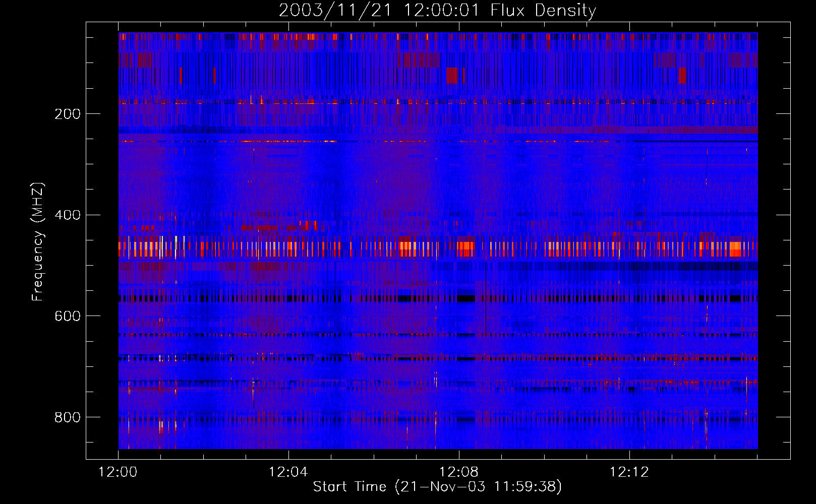This screenshot has width=816, height=504.
Task: Click the 12:08 time tick label
Action: coord(459,472)
